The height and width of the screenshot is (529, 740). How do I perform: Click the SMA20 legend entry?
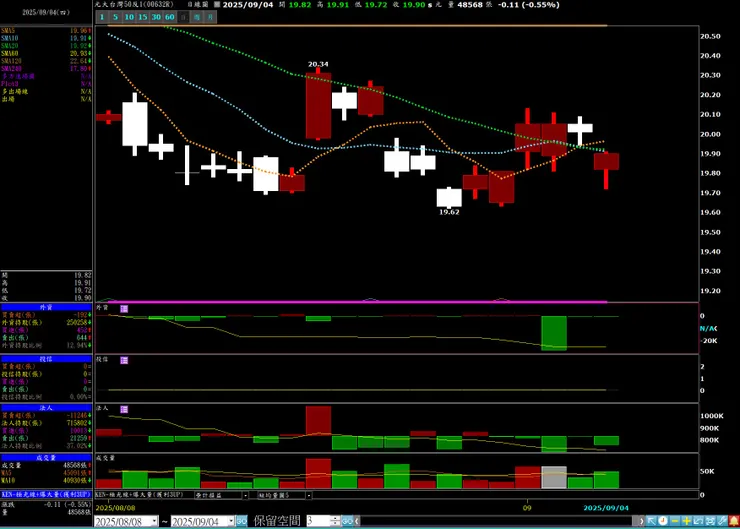pyautogui.click(x=46, y=46)
